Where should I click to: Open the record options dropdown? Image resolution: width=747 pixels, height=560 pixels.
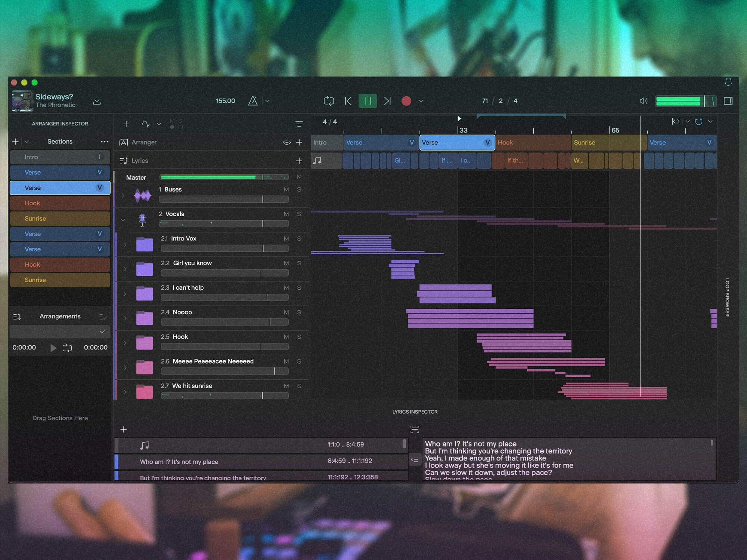coord(421,101)
